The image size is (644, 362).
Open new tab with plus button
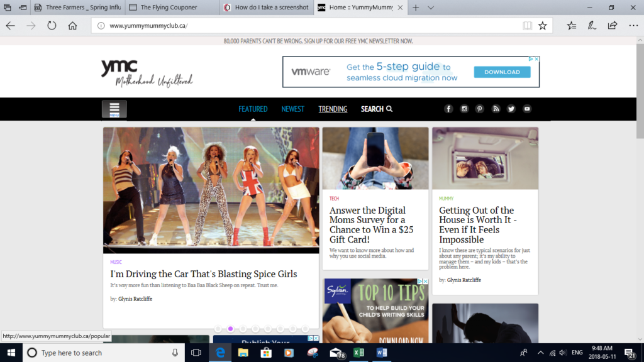416,8
